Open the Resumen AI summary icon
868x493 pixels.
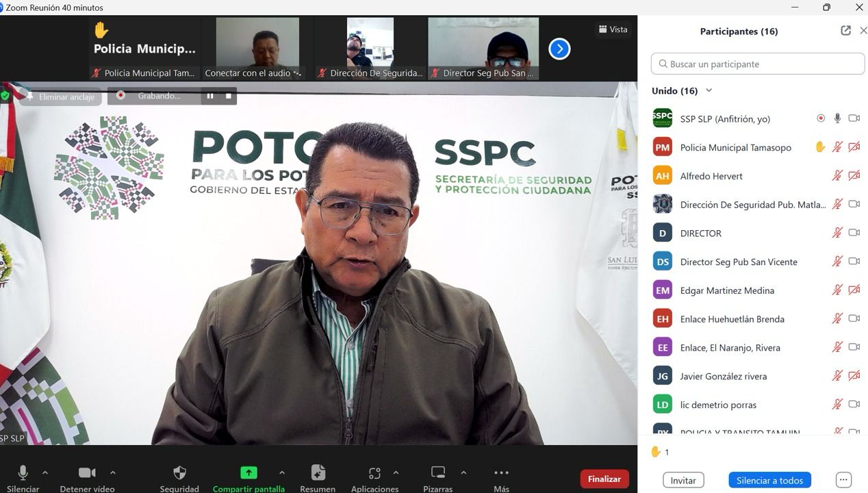318,473
